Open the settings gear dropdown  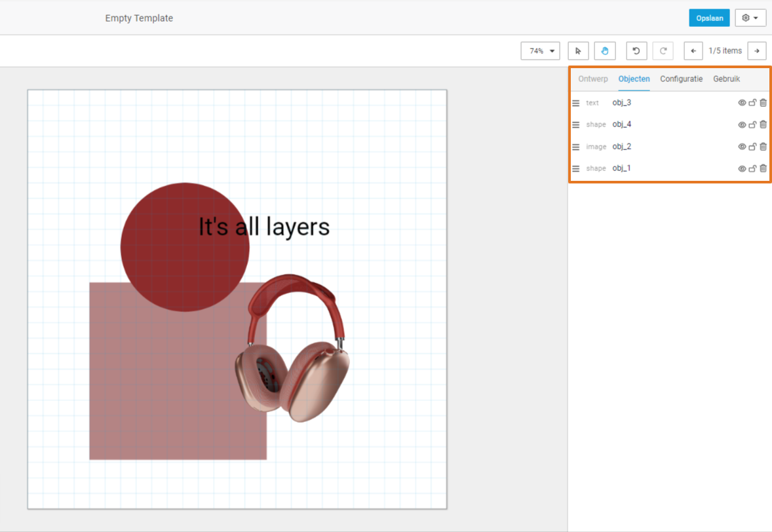[x=750, y=18]
